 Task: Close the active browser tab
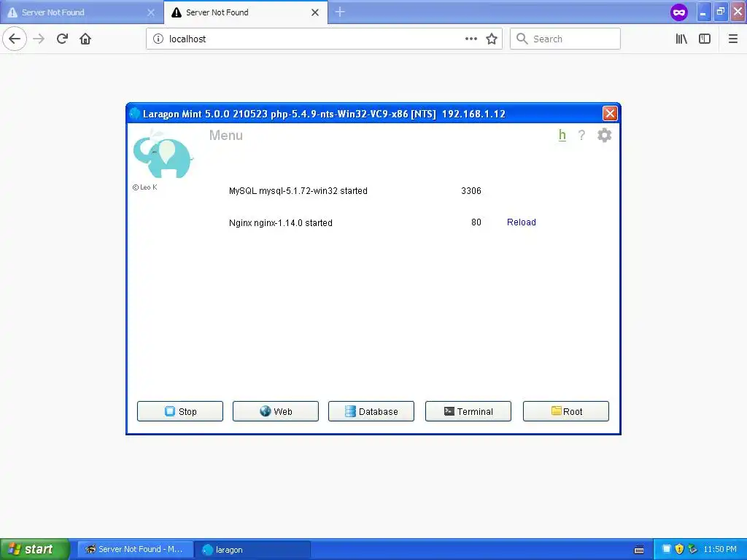coord(315,13)
